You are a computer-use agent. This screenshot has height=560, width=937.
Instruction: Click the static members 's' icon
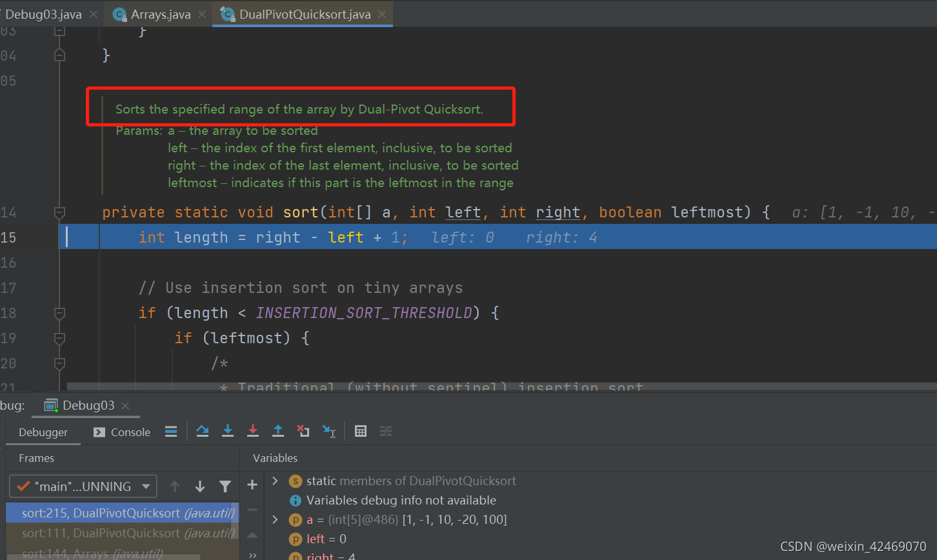click(x=295, y=481)
